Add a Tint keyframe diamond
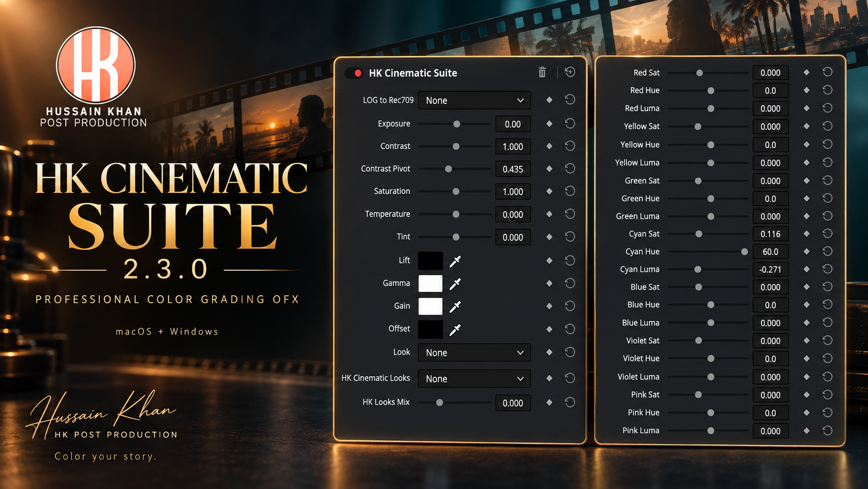Image resolution: width=868 pixels, height=489 pixels. tap(549, 237)
